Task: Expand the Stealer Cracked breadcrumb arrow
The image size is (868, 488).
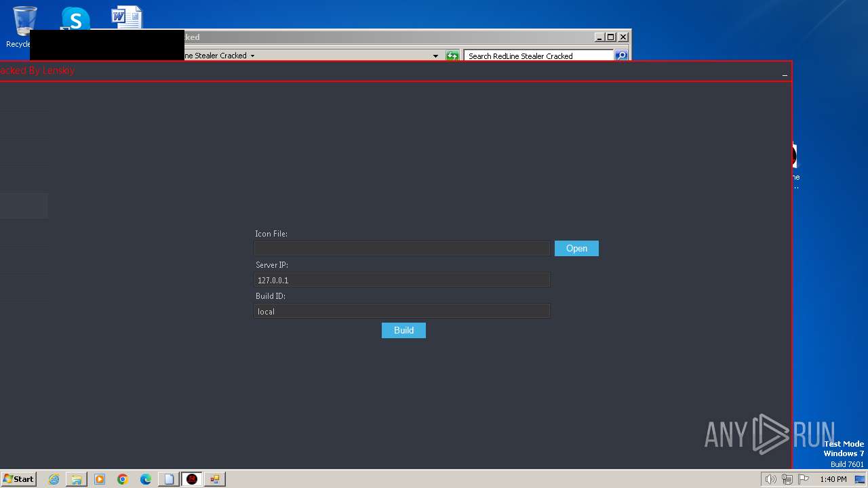Action: pos(252,56)
